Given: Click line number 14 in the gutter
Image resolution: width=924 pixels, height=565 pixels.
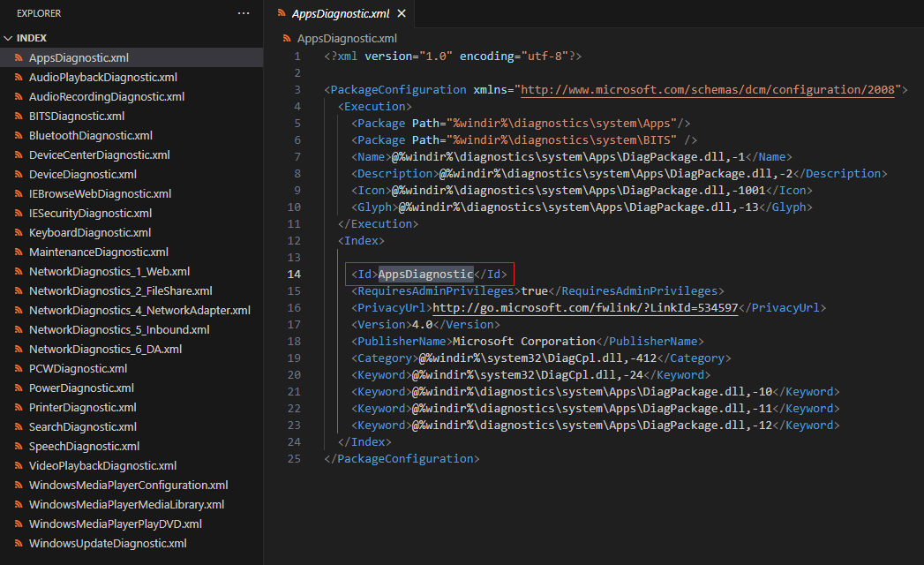Looking at the screenshot, I should tap(294, 275).
